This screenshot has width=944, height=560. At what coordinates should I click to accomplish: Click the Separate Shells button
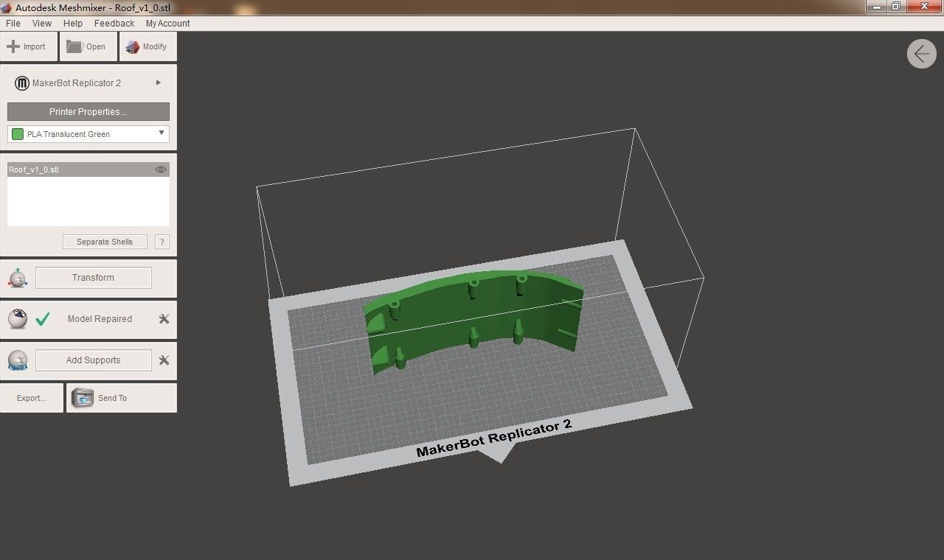pos(105,242)
